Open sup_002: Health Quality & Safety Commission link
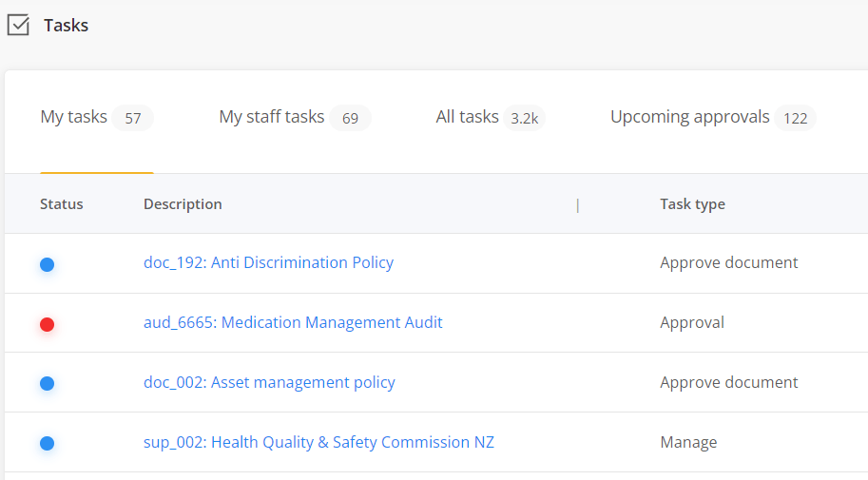The height and width of the screenshot is (480, 868). tap(318, 442)
